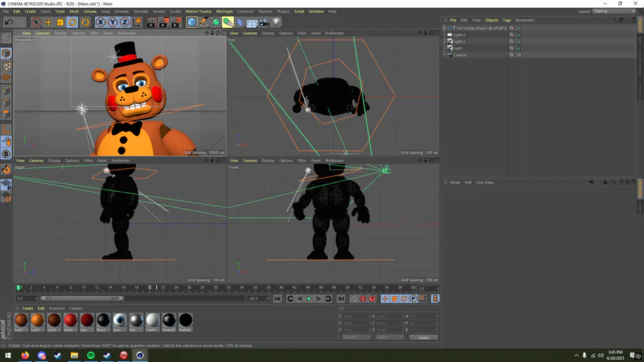Open Firefox from the Windows taskbar
Viewport: 644px width, 362px height.
pos(25,355)
